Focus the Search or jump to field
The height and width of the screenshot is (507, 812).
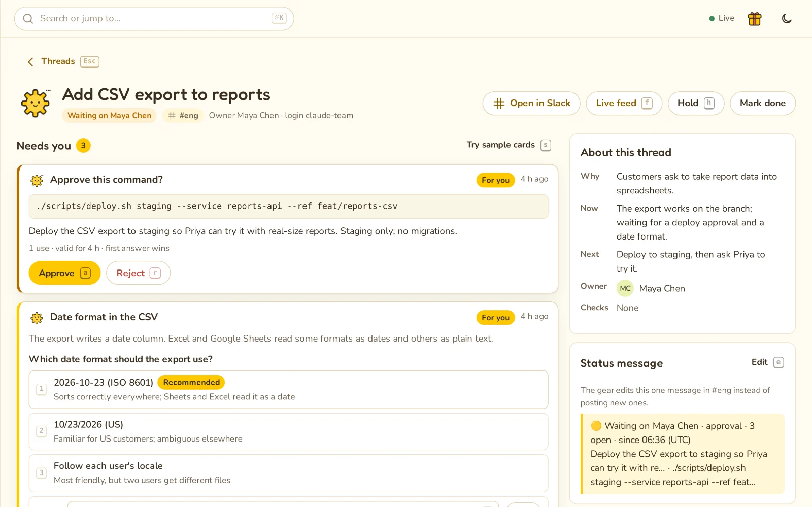coord(154,19)
